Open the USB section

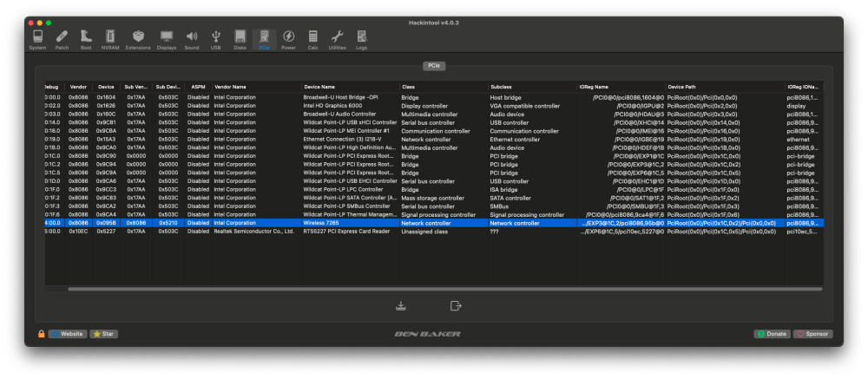click(x=216, y=40)
